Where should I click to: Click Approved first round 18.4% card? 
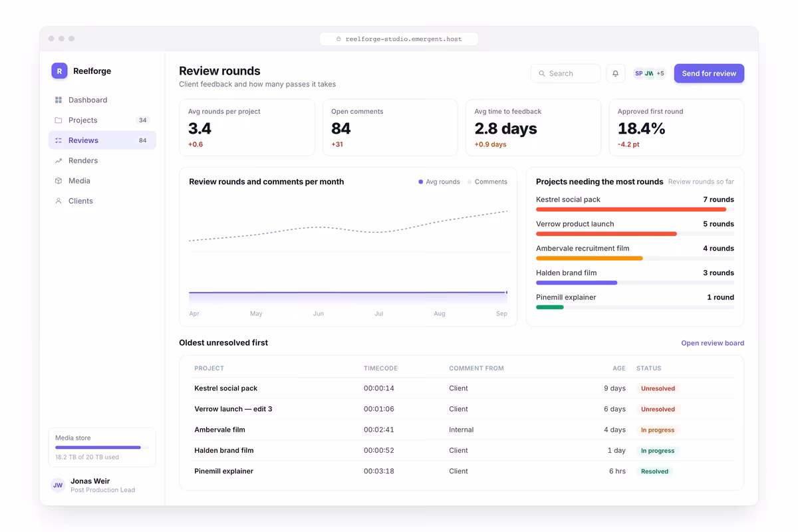[x=676, y=128]
